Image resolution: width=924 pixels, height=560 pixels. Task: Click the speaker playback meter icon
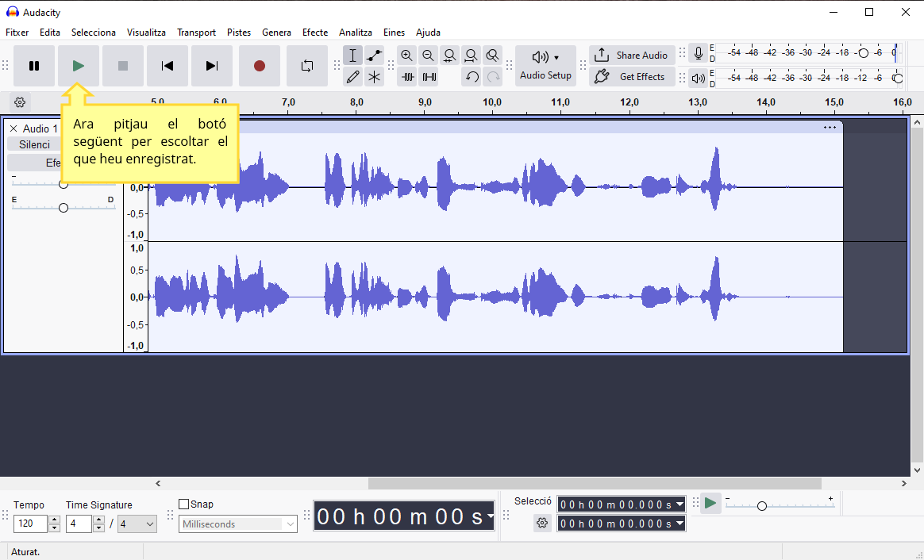699,78
